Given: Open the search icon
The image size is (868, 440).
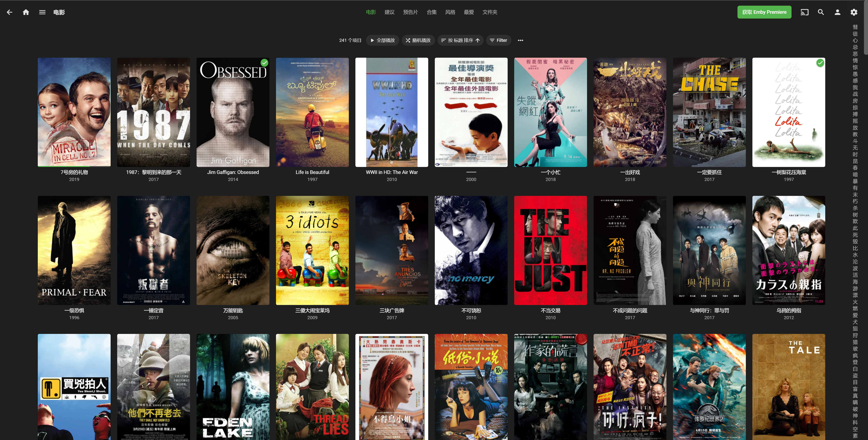Looking at the screenshot, I should point(821,12).
